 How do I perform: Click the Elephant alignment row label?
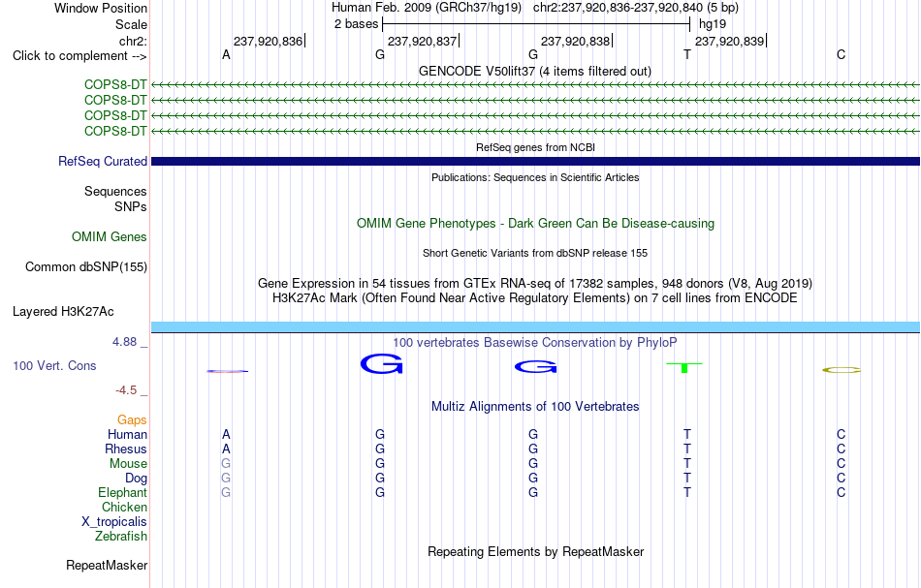(x=122, y=492)
